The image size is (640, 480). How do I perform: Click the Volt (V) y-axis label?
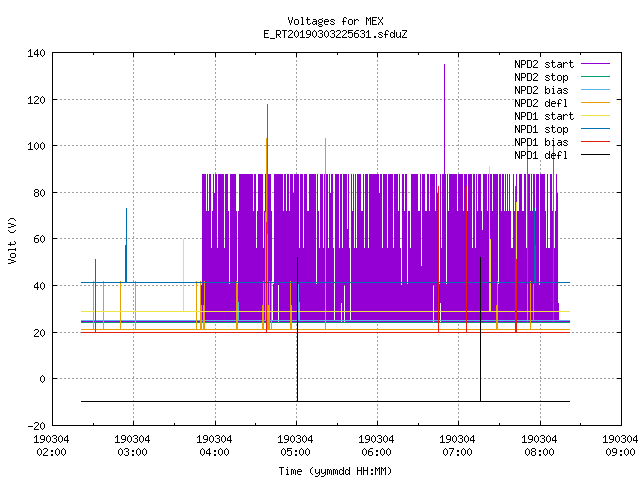coord(12,240)
